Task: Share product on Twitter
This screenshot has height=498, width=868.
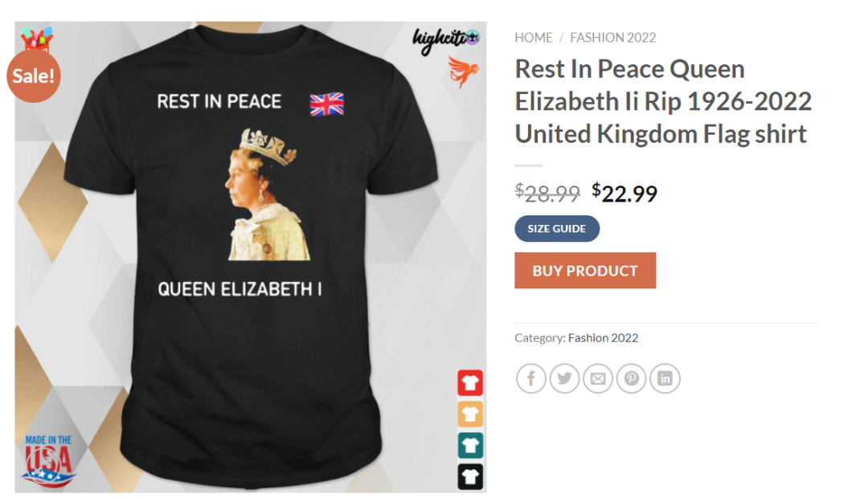Action: 564,378
